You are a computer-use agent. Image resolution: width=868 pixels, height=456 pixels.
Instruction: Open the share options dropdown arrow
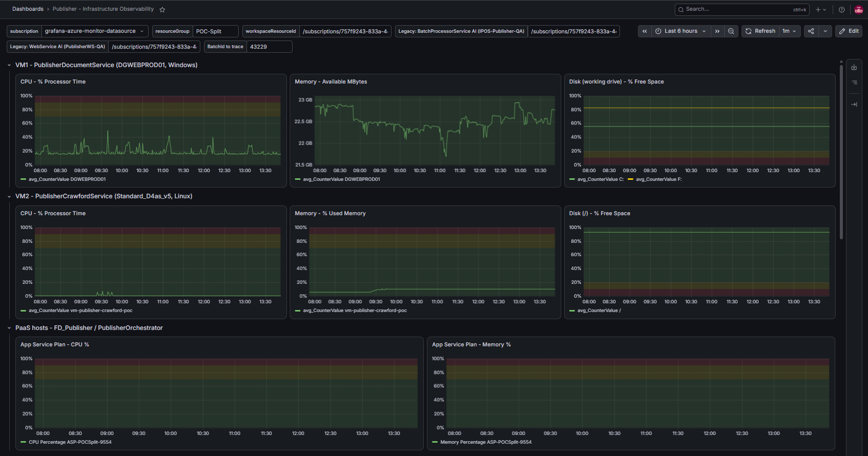pos(825,31)
